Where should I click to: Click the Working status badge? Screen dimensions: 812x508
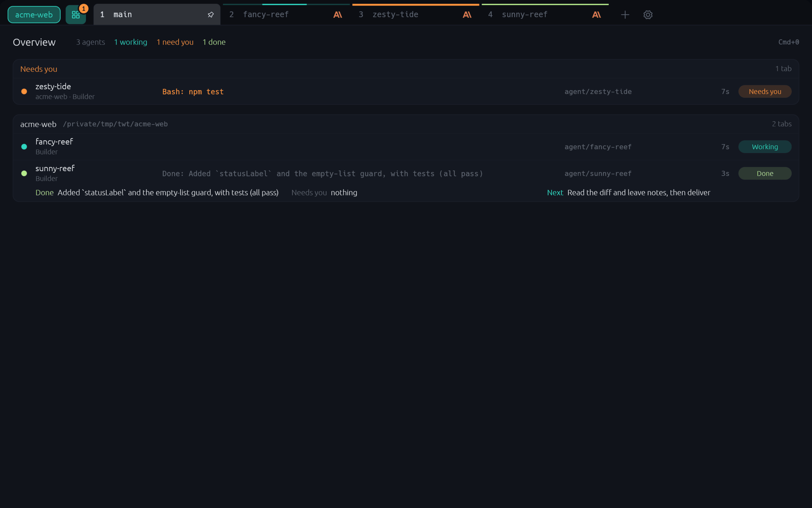765,147
